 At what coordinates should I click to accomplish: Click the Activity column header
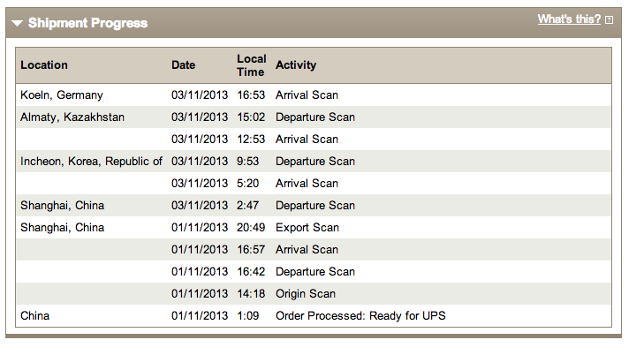click(x=296, y=65)
